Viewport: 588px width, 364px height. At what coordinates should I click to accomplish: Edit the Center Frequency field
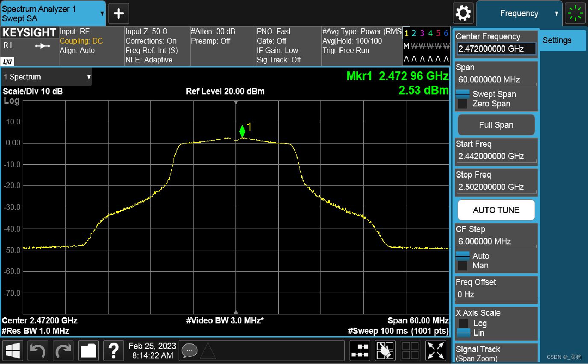click(497, 49)
